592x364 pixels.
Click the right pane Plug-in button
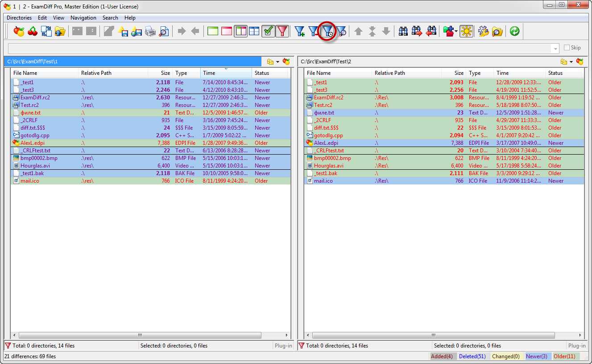click(577, 346)
